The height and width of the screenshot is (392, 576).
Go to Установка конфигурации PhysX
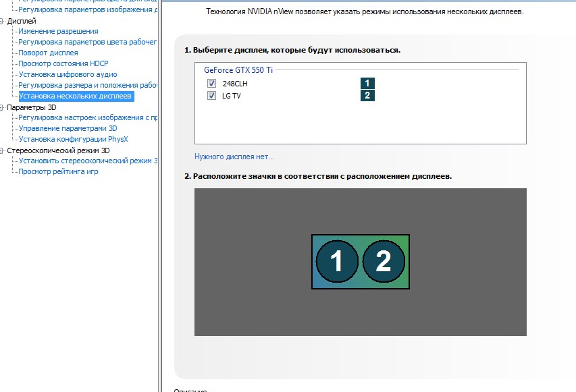click(x=73, y=139)
